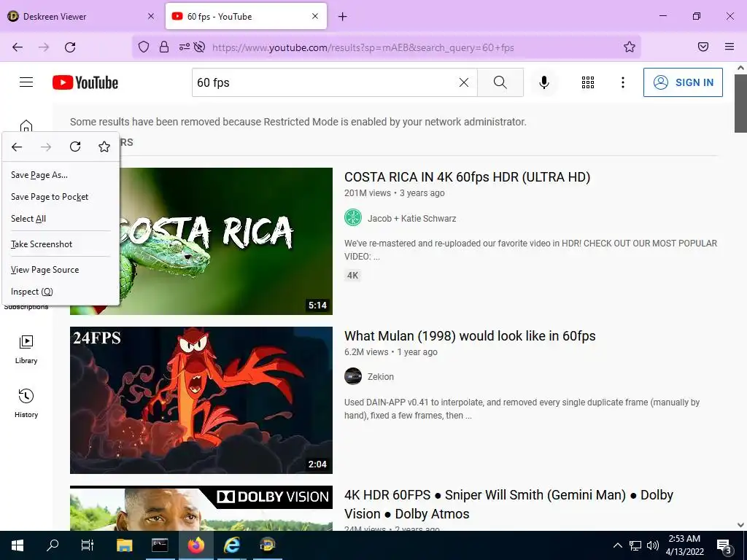The height and width of the screenshot is (560, 747).
Task: Open a new browser tab
Action: pos(343,17)
